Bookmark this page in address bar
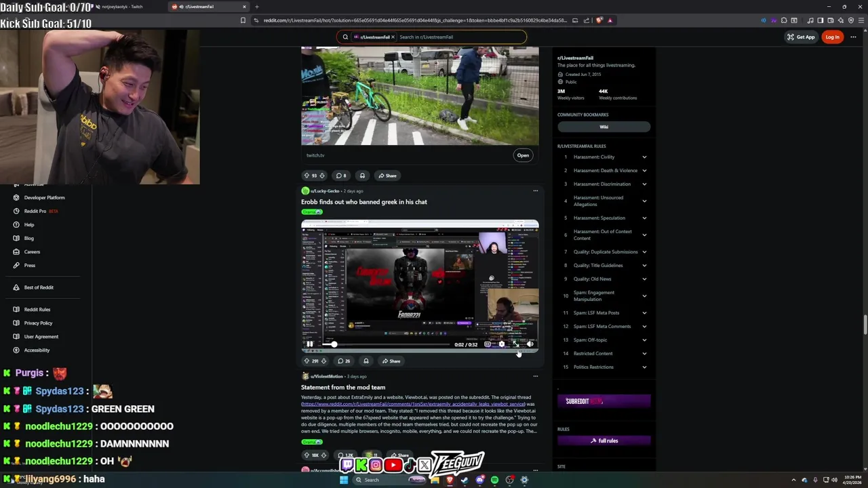 [x=243, y=20]
